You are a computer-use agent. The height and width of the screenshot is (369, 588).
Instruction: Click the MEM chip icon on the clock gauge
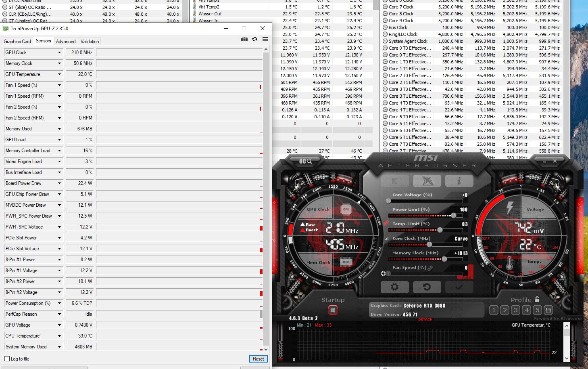[346, 262]
